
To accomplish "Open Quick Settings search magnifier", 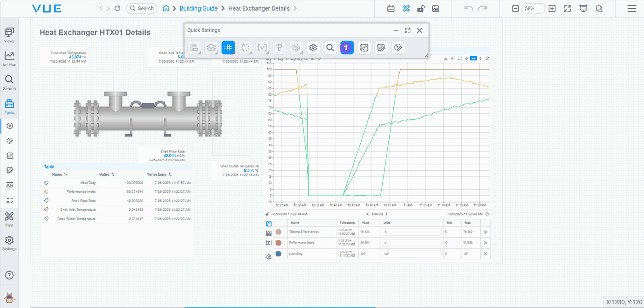I will [330, 47].
